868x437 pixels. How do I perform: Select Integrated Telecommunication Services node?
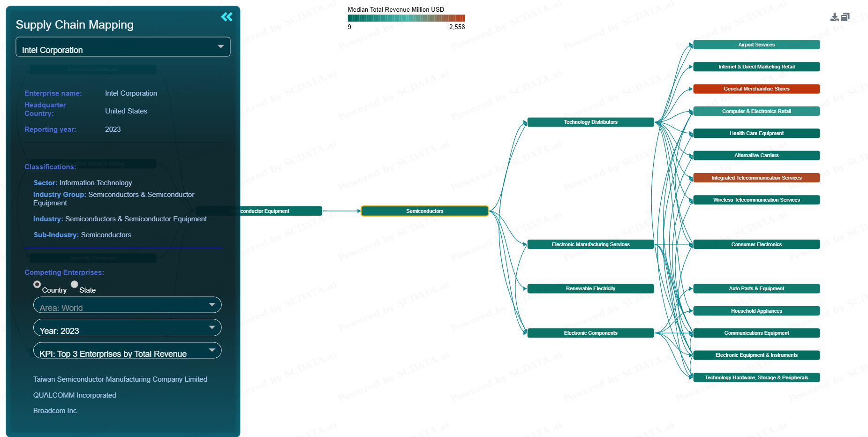pos(756,178)
